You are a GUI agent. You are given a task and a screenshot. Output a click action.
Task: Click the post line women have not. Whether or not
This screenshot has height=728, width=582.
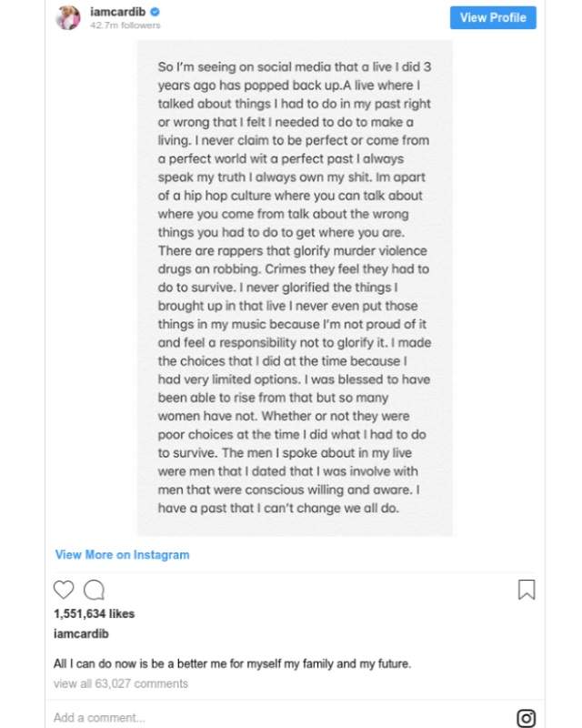tap(284, 416)
